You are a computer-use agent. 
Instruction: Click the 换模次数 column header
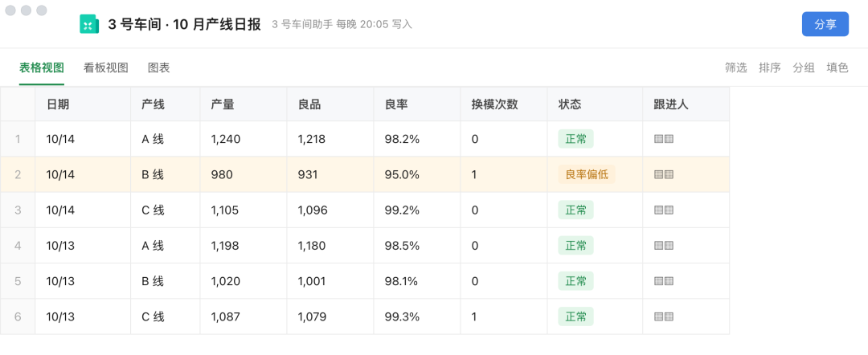point(504,104)
